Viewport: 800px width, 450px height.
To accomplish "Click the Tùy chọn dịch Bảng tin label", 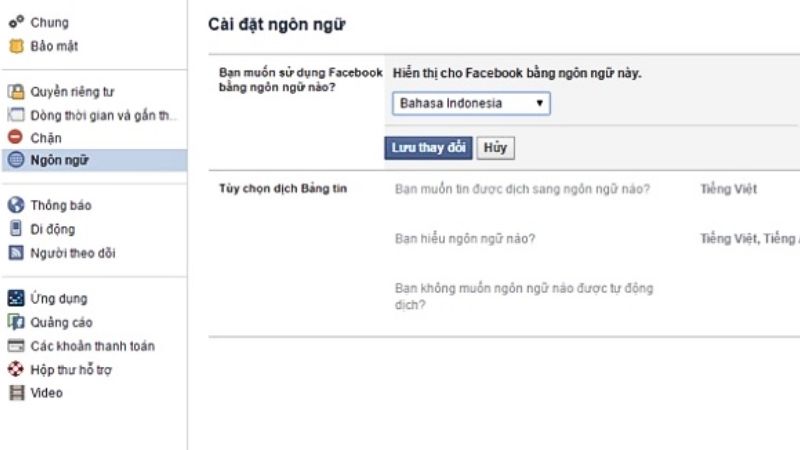I will point(283,189).
